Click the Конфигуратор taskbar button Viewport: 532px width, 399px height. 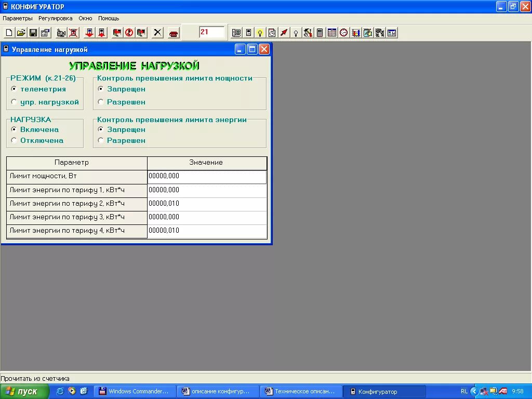(384, 392)
